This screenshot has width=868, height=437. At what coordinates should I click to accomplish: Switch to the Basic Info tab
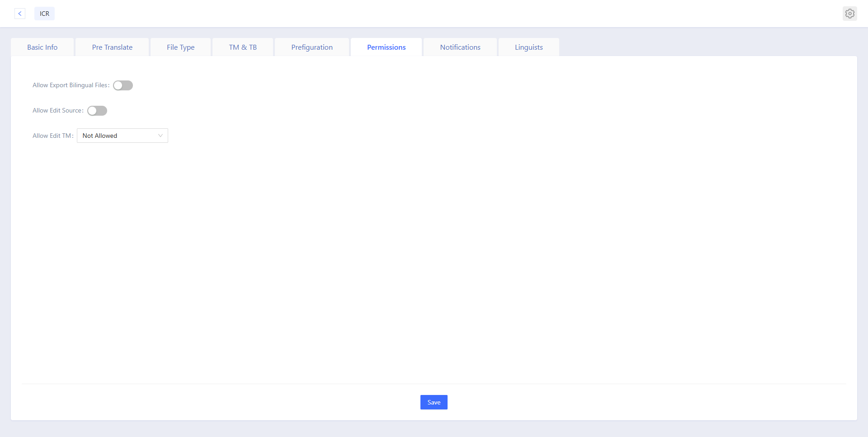click(42, 47)
